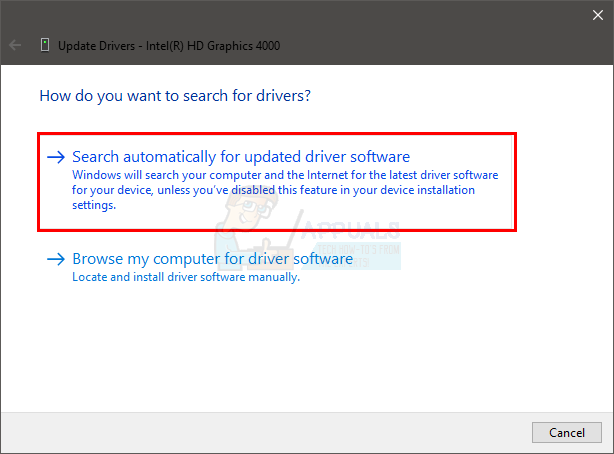Click the Cancel button

pos(567,432)
